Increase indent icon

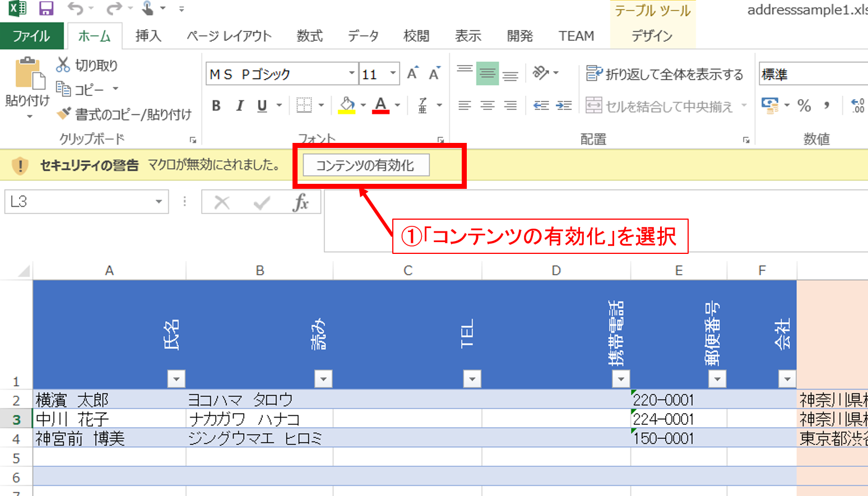(x=564, y=105)
